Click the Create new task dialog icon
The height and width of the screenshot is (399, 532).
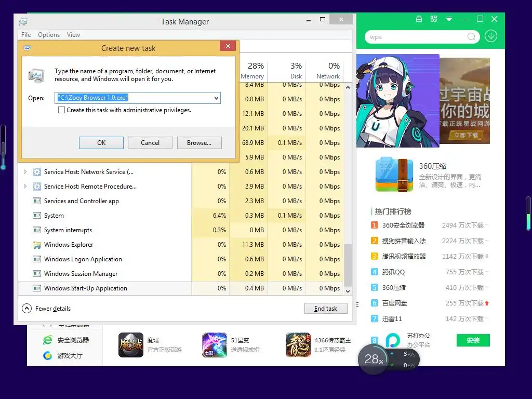click(28, 48)
